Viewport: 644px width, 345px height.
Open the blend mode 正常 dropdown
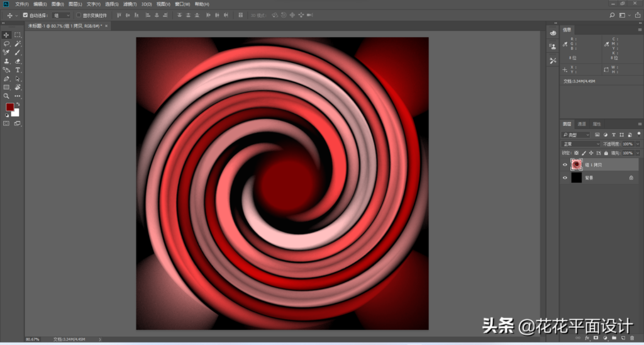point(580,144)
